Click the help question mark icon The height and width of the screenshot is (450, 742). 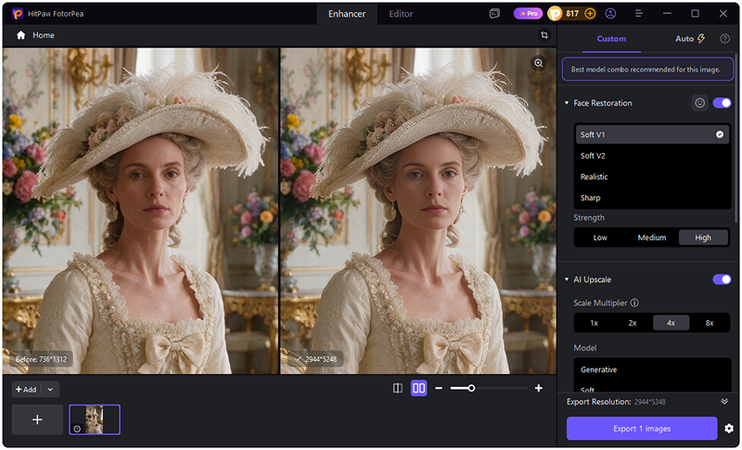724,39
